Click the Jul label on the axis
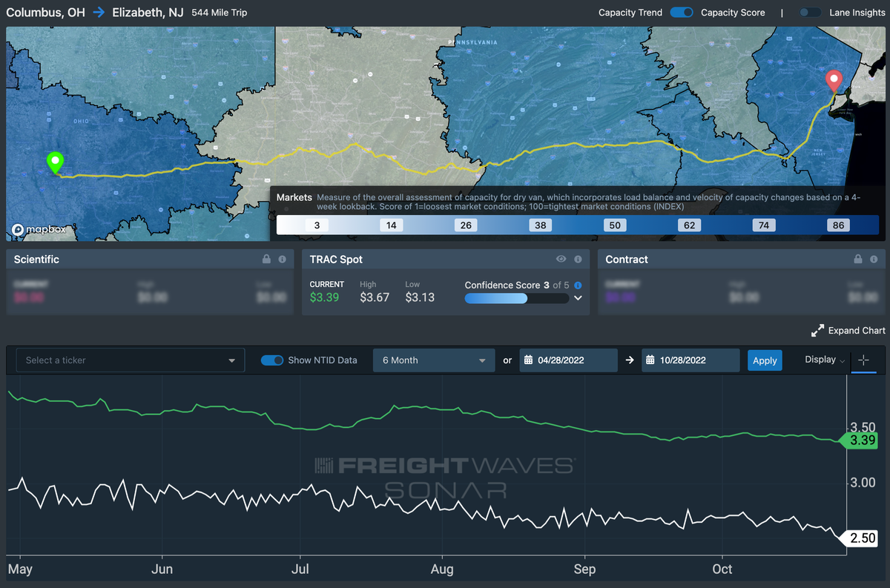This screenshot has height=588, width=890. click(300, 569)
